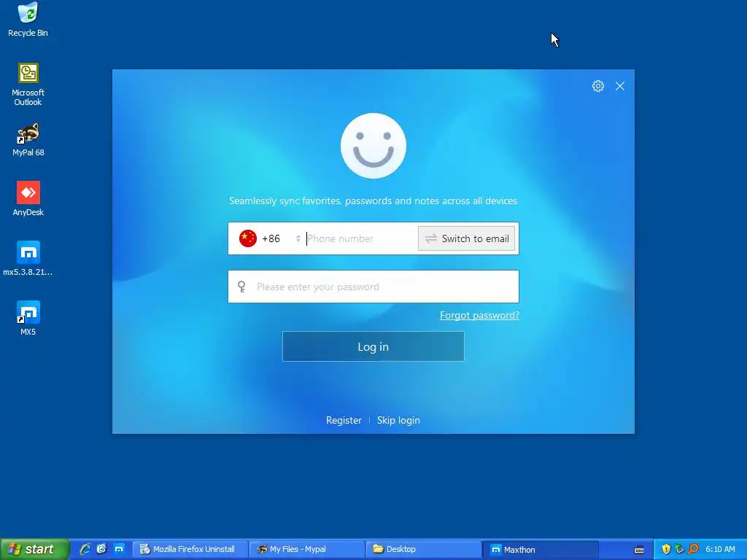Launch Outlook Express quick launch icon
Image resolution: width=747 pixels, height=560 pixels.
coord(102,550)
